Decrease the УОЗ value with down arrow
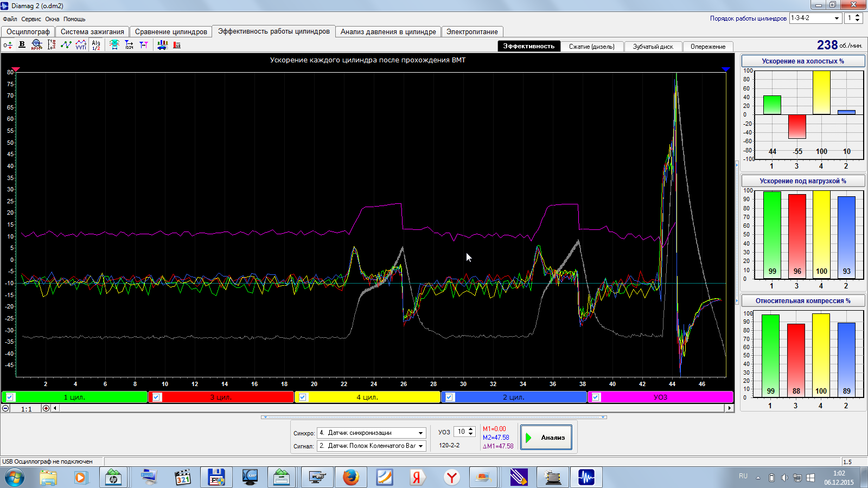This screenshot has height=488, width=868. click(471, 434)
